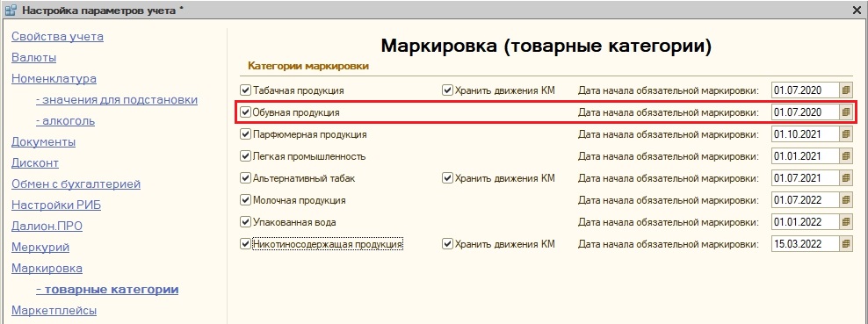Open calendar picker for Парфюмерная продукция date
The width and height of the screenshot is (868, 324).
[x=845, y=134]
